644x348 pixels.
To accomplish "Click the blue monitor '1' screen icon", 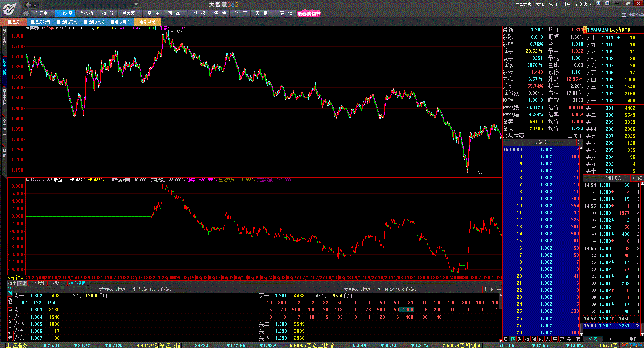I will (598, 3).
